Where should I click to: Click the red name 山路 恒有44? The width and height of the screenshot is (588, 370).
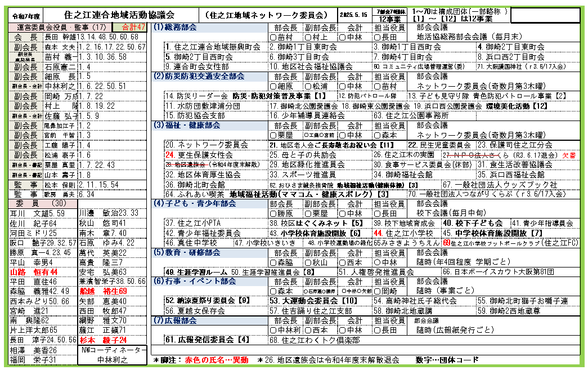(x=33, y=272)
